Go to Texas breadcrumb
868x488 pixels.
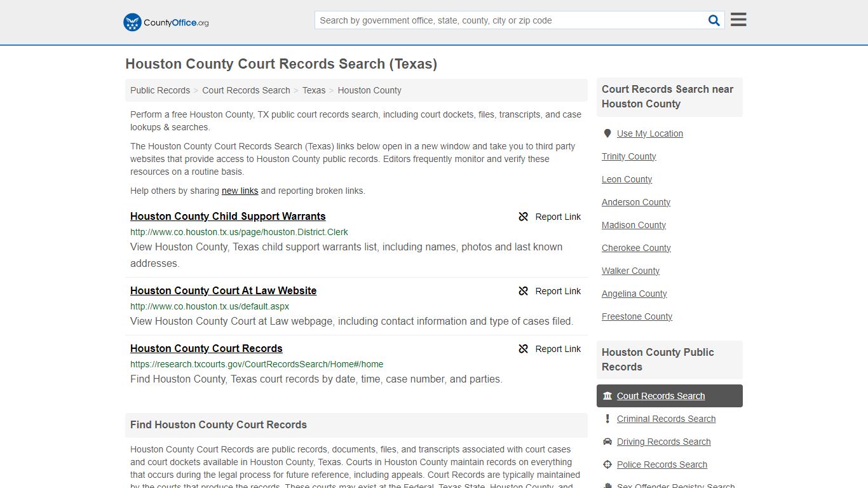(x=314, y=90)
